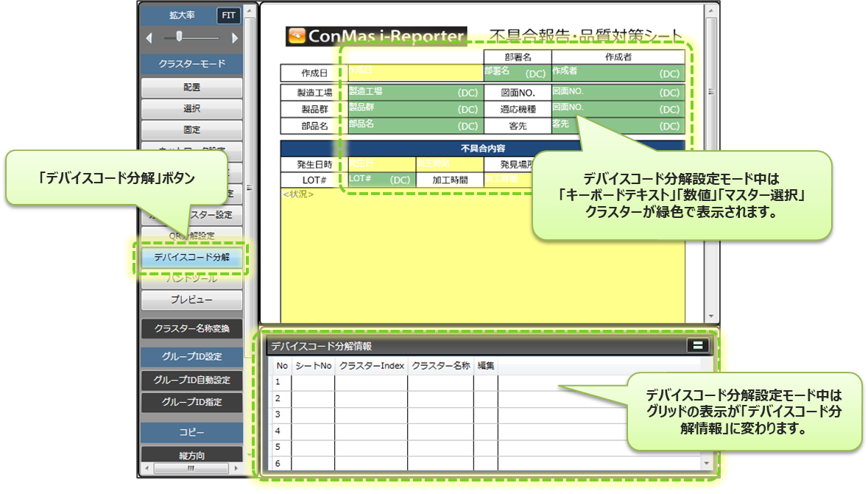Select the 配置 cluster mode button
The image size is (868, 494).
coord(191,88)
